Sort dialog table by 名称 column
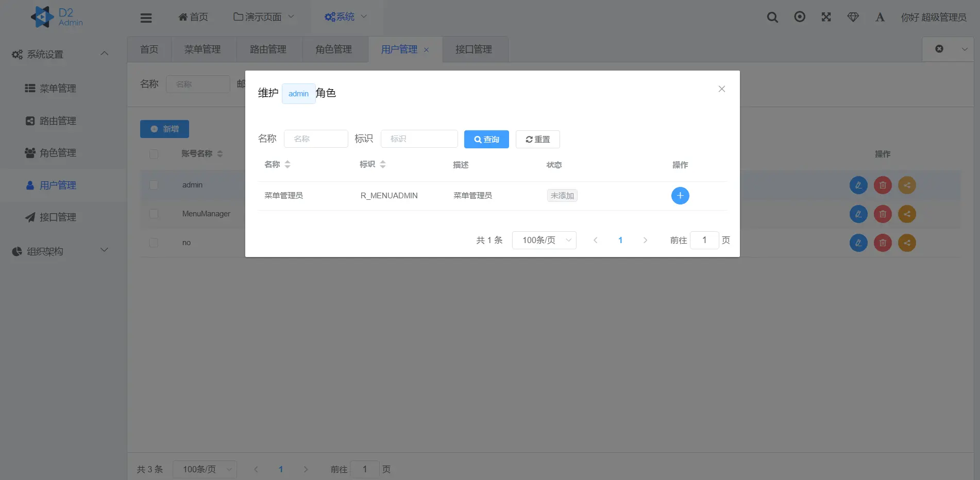980x480 pixels. [288, 165]
